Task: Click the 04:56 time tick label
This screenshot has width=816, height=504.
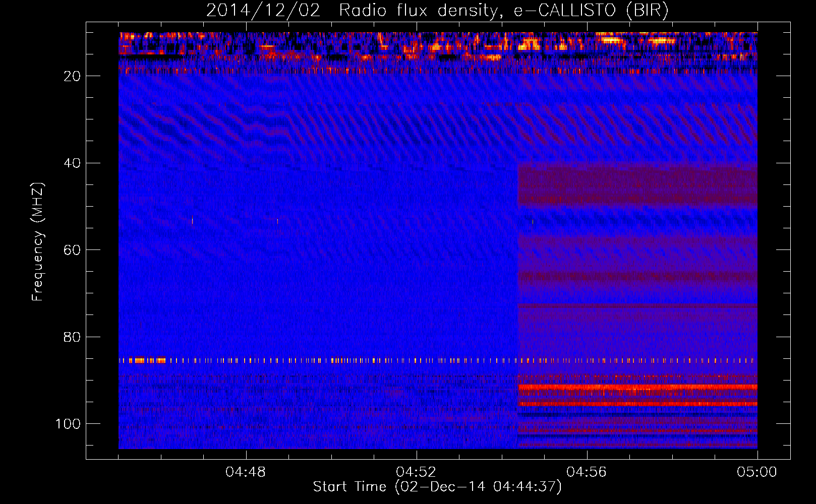Action: [x=587, y=472]
